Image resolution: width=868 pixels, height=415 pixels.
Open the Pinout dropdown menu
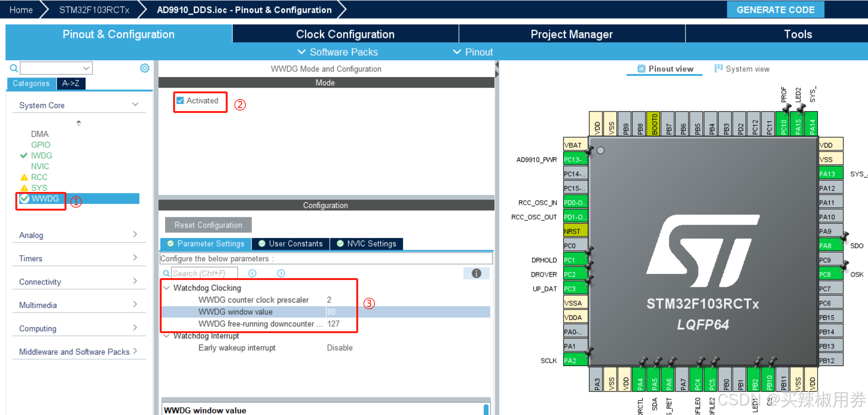tap(473, 52)
